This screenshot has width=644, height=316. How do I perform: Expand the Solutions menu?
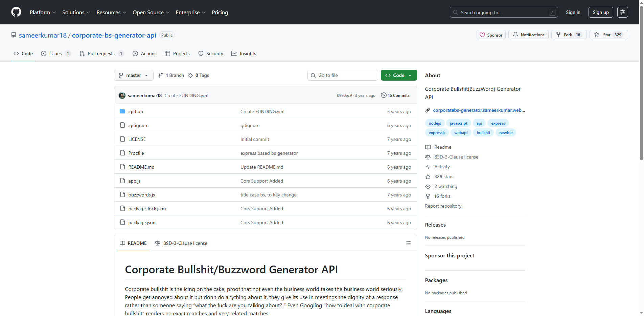click(x=76, y=12)
